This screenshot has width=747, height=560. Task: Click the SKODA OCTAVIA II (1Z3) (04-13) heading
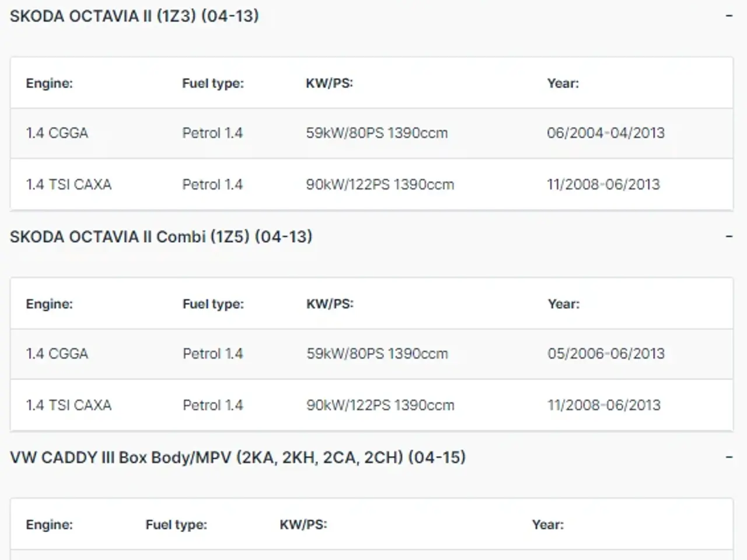click(134, 16)
